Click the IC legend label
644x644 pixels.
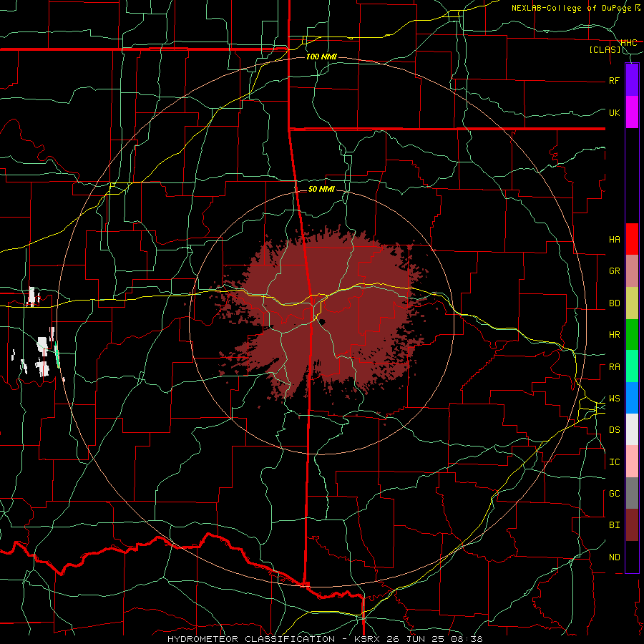614,462
